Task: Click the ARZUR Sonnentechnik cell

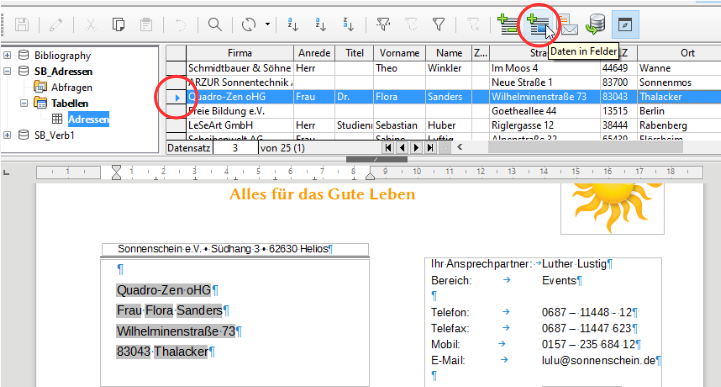Action: [x=240, y=82]
